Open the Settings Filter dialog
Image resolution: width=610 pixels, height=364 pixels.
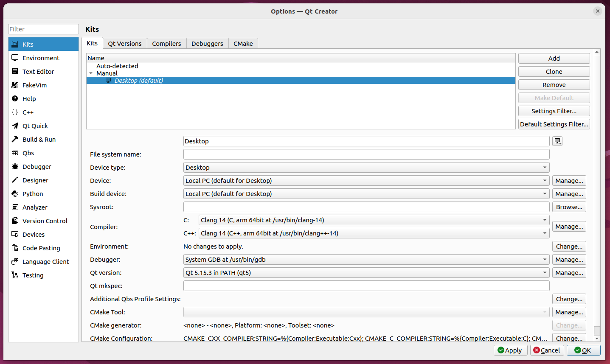[x=554, y=111]
